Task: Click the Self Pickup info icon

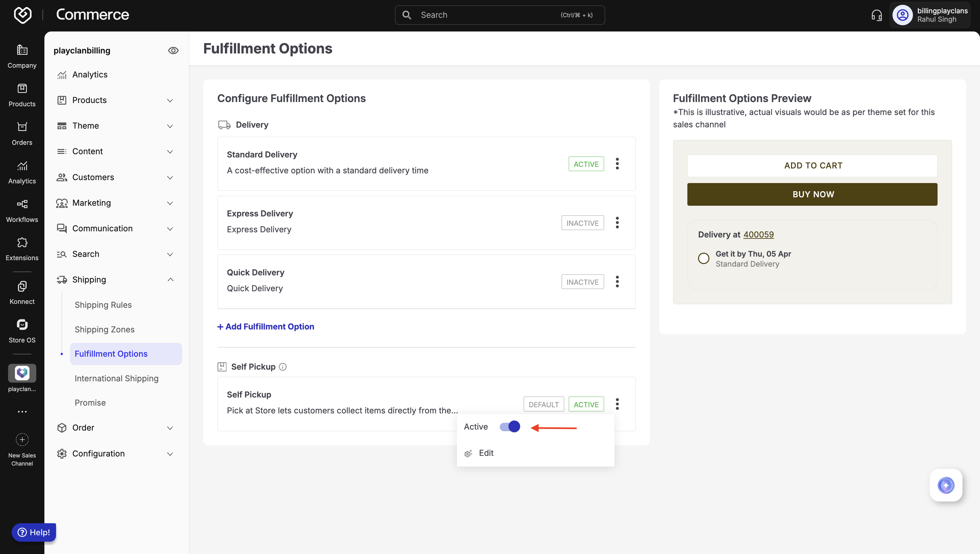Action: click(283, 367)
